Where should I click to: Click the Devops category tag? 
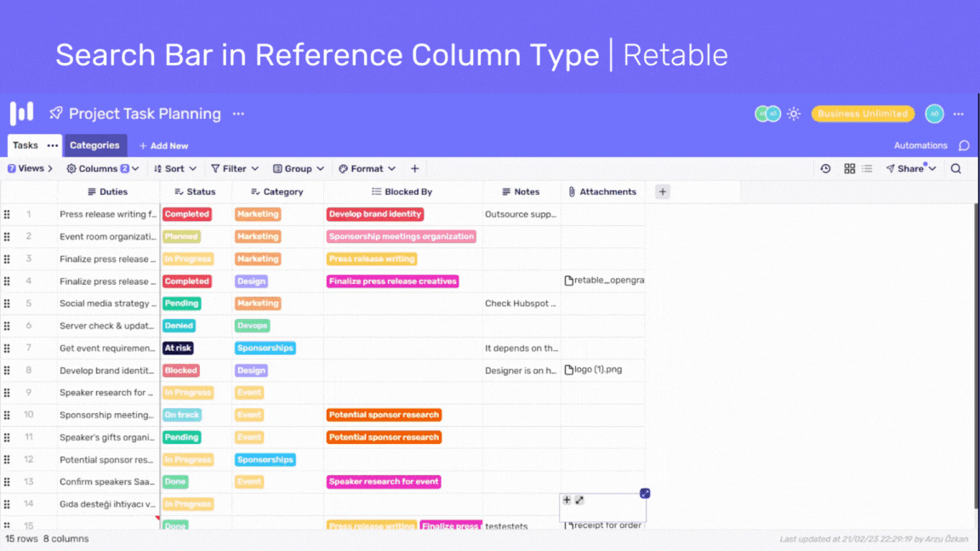click(253, 326)
